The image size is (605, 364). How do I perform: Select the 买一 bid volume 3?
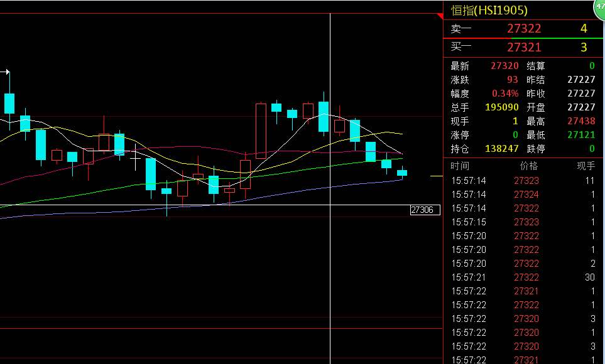584,47
